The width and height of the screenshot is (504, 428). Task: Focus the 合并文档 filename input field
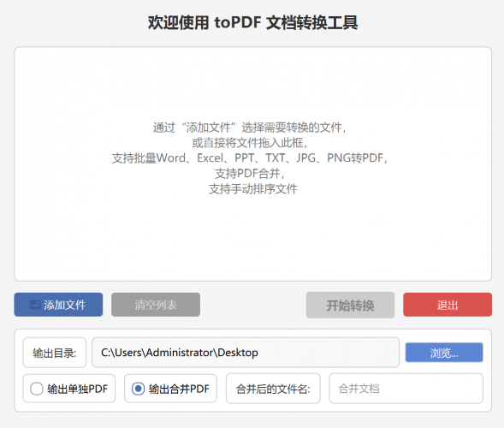(406, 389)
